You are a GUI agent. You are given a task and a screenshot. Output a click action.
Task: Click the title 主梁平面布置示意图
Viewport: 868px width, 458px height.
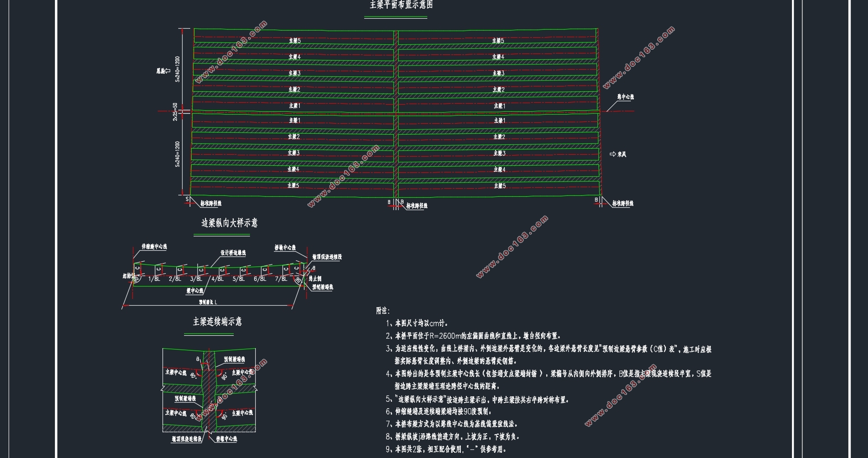(x=401, y=5)
